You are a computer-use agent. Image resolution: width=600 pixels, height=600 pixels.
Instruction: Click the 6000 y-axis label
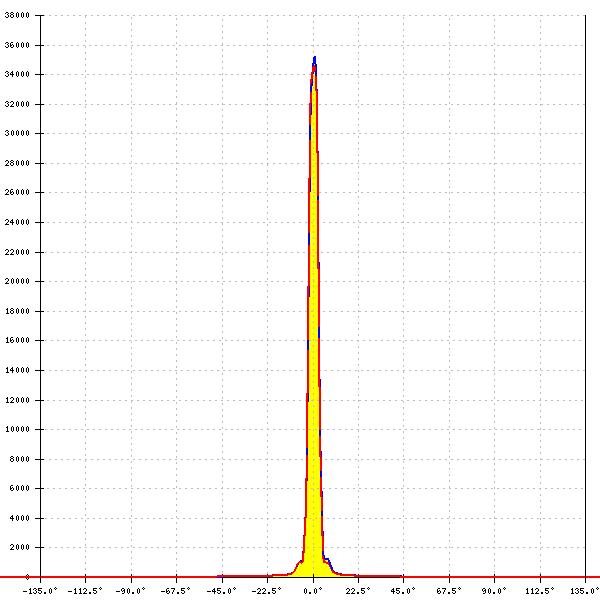point(20,488)
